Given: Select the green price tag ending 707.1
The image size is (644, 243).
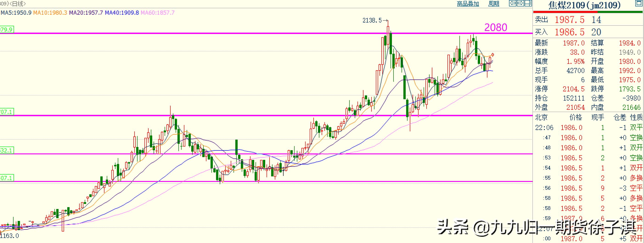Looking at the screenshot, I should click(x=7, y=112).
